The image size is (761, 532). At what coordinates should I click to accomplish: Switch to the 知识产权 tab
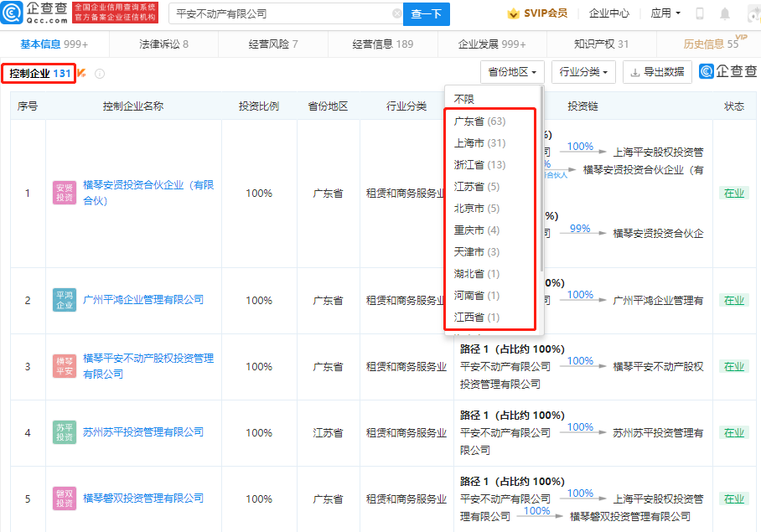601,44
